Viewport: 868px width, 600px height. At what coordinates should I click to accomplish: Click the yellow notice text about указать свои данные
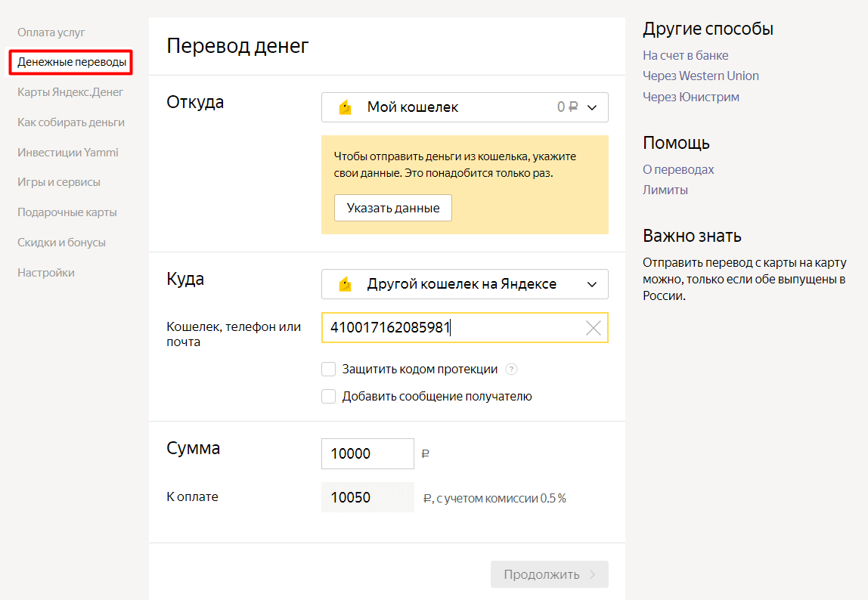455,165
